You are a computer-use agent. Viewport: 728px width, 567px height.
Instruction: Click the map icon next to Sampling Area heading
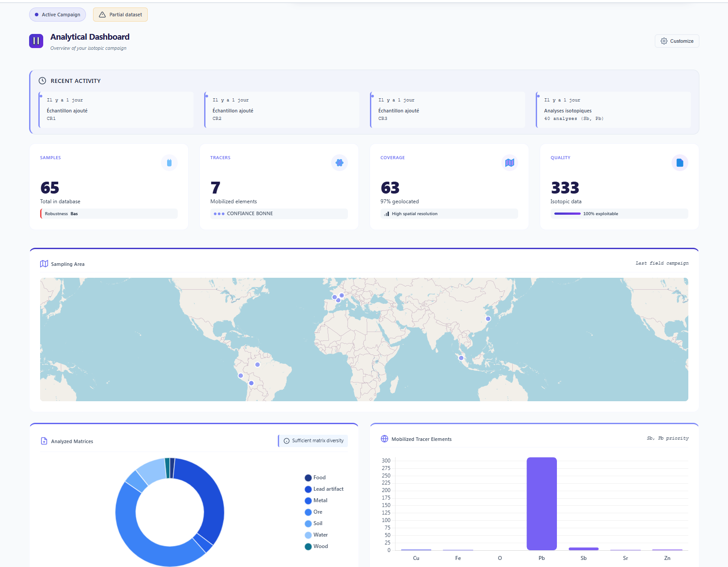pos(44,263)
